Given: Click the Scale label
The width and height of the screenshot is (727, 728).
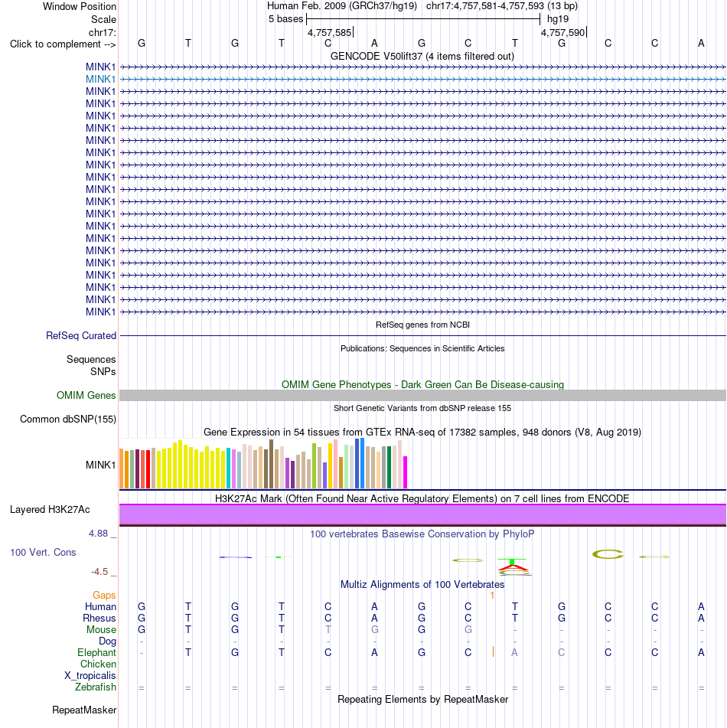Looking at the screenshot, I should 103,19.
